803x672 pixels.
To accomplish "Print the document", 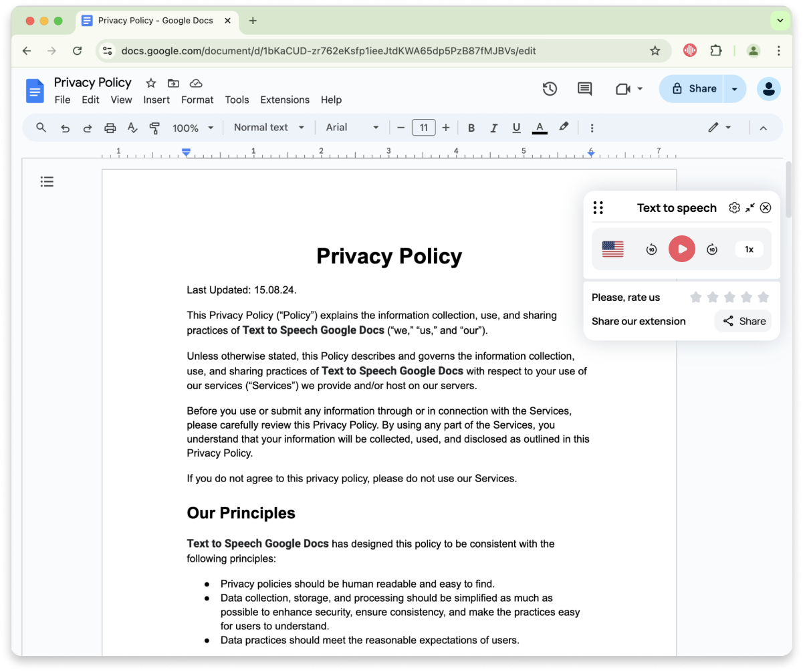I will click(110, 128).
